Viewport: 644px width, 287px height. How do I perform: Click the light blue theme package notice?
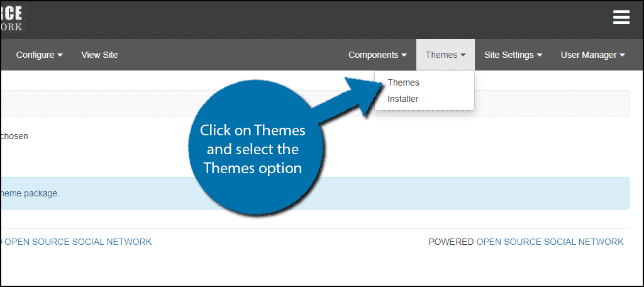coord(315,193)
